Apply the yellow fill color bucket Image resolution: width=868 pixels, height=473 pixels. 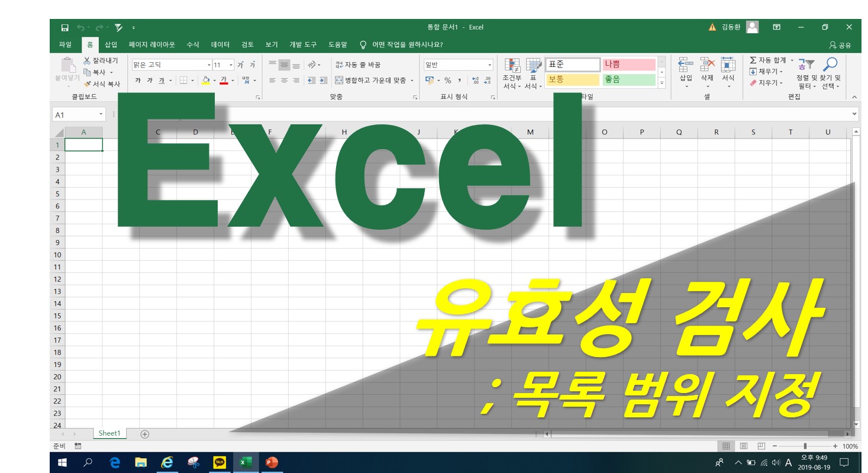tap(206, 81)
